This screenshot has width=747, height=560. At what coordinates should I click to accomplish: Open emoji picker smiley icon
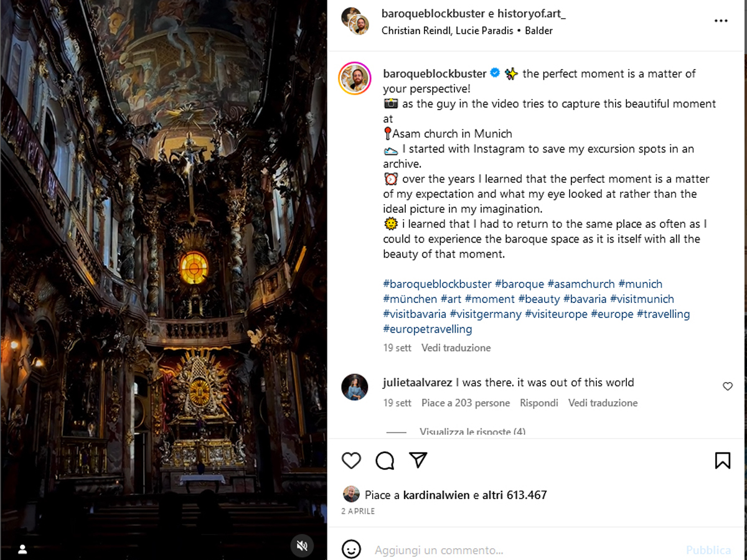(351, 549)
